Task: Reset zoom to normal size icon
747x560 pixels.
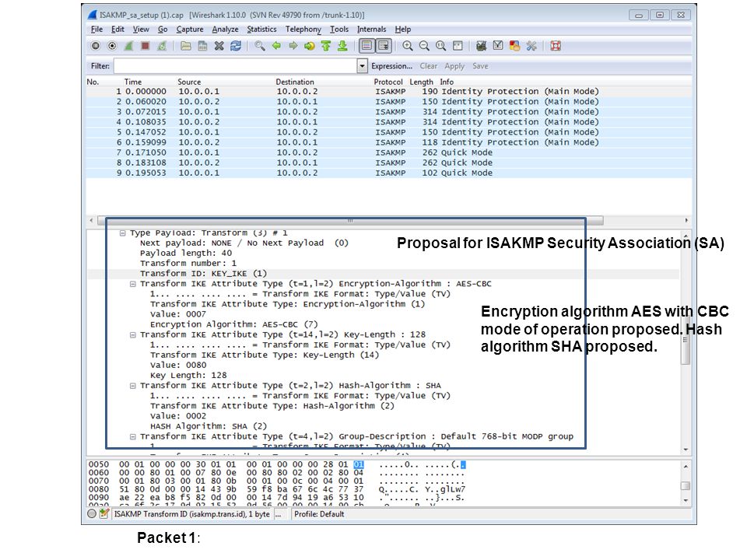Action: click(440, 46)
